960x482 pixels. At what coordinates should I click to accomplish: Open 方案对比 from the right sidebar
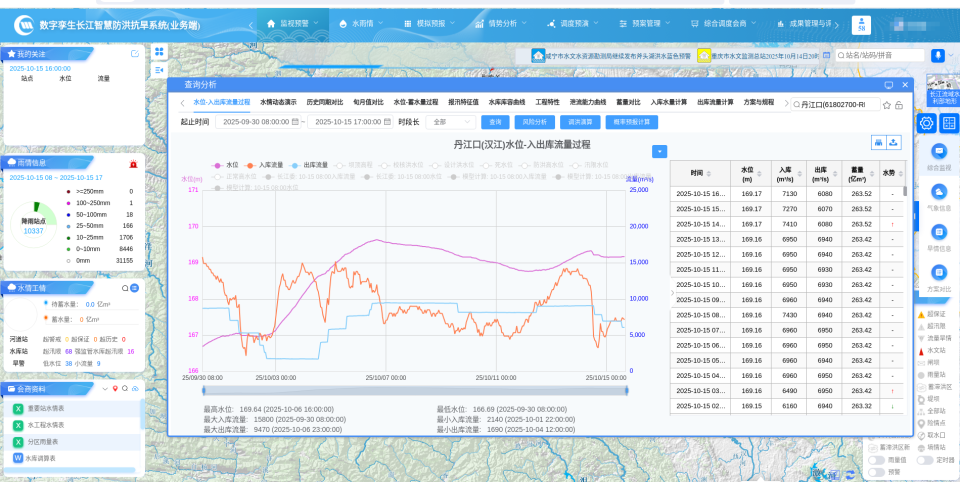(x=939, y=272)
